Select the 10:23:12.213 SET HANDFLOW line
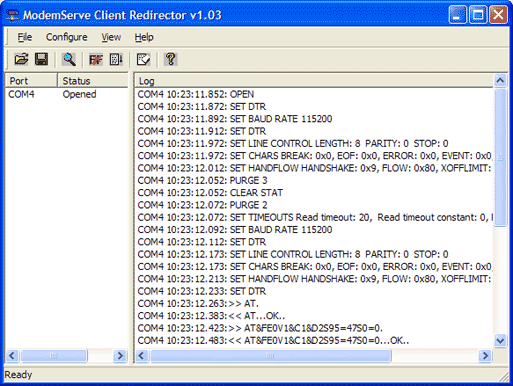The image size is (513, 386). (314, 279)
